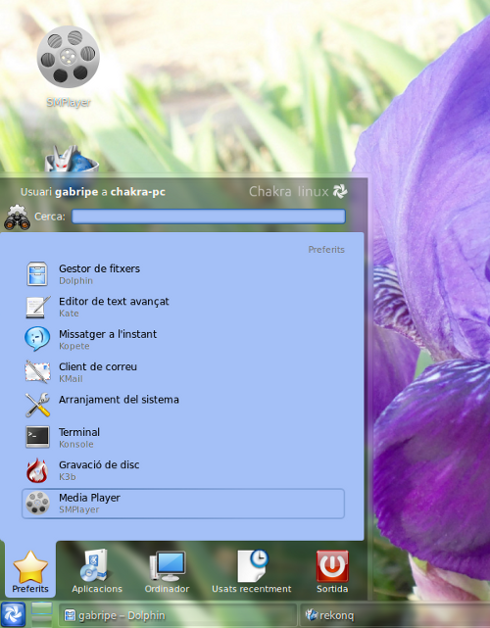The height and width of the screenshot is (628, 490).
Task: Open KMail envelope icon
Action: coord(38,372)
